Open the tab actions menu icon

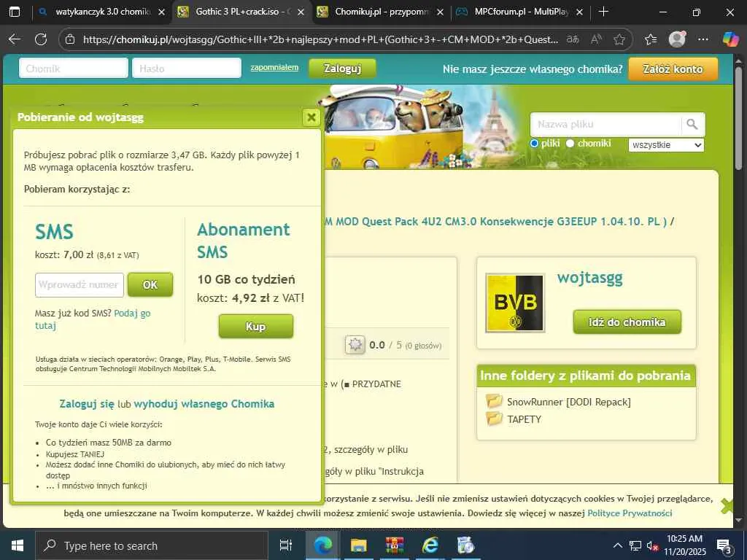(x=15, y=12)
